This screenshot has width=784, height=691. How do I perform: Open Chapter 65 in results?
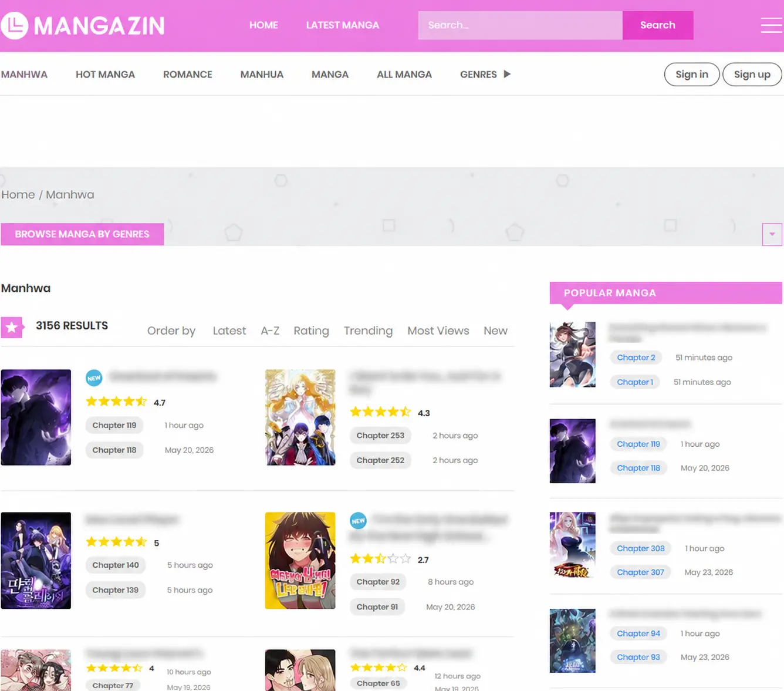coord(378,683)
